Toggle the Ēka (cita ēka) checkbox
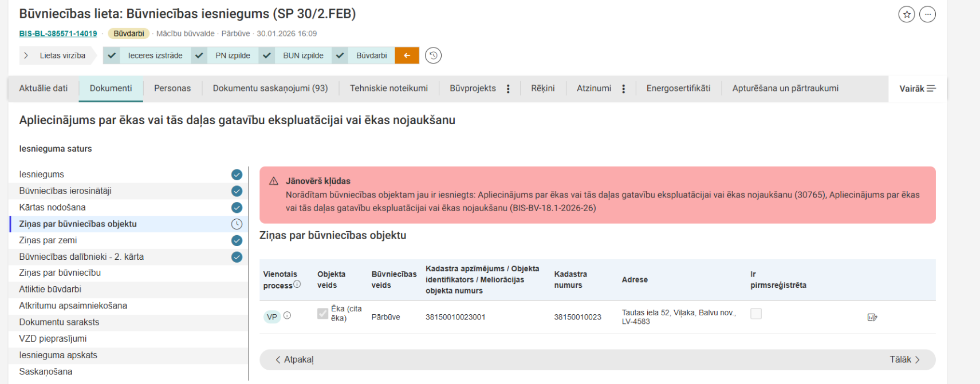Screen dimensions: 980x384 (322, 313)
